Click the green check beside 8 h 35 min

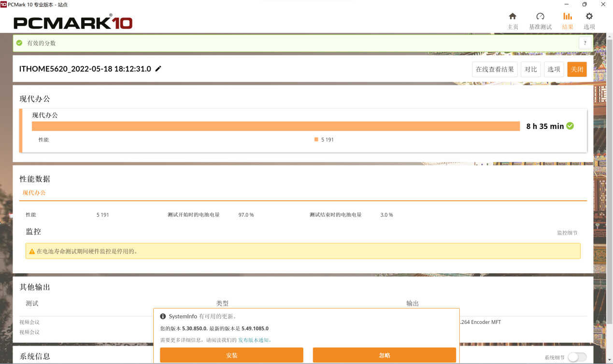(570, 126)
